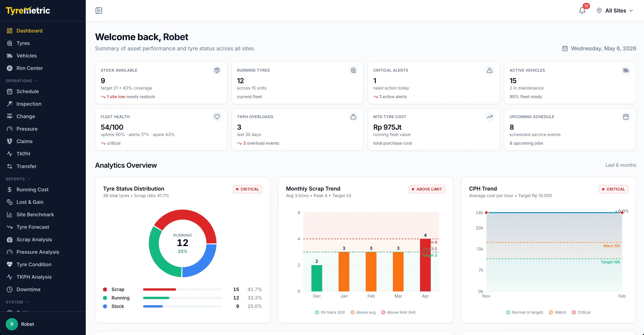
Task: Click the Critical Alerts warning triangle icon
Action: pos(489,70)
